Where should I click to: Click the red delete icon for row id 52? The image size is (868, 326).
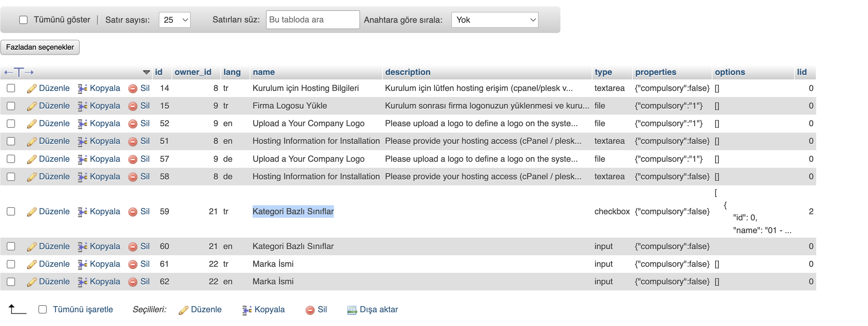coord(133,124)
